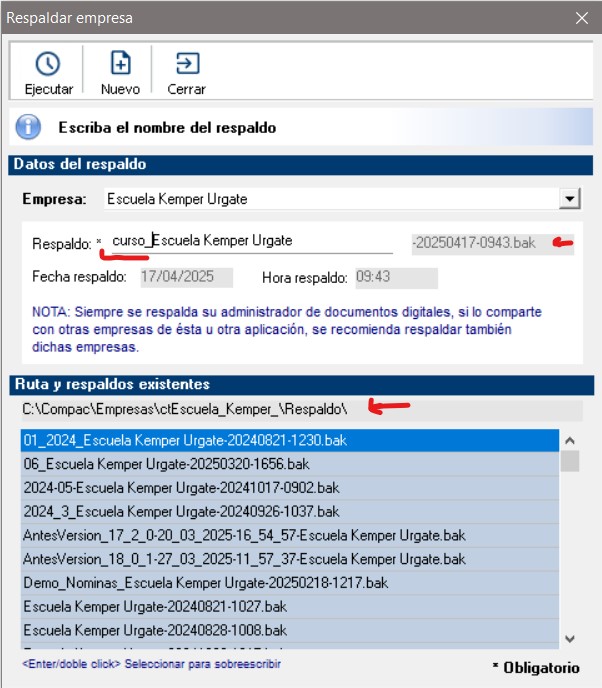Select Escuela Kemper Urgate-20240828-1008.bak backup
602x688 pixels.
(155, 630)
